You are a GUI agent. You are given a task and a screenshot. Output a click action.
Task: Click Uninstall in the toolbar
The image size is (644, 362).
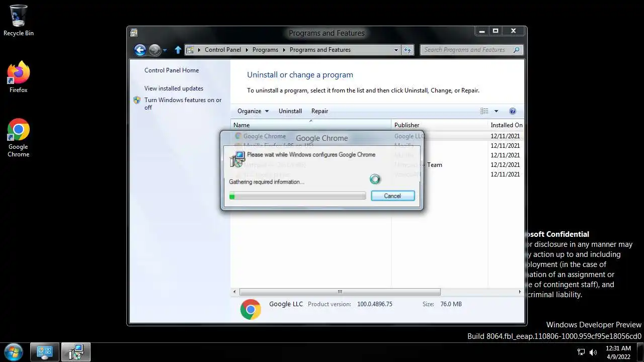click(290, 111)
